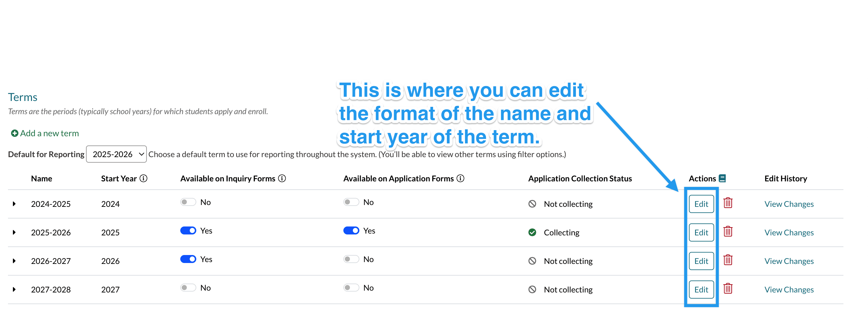Click trash icon for 2026-2027 term
The image size is (868, 321).
pyautogui.click(x=728, y=260)
